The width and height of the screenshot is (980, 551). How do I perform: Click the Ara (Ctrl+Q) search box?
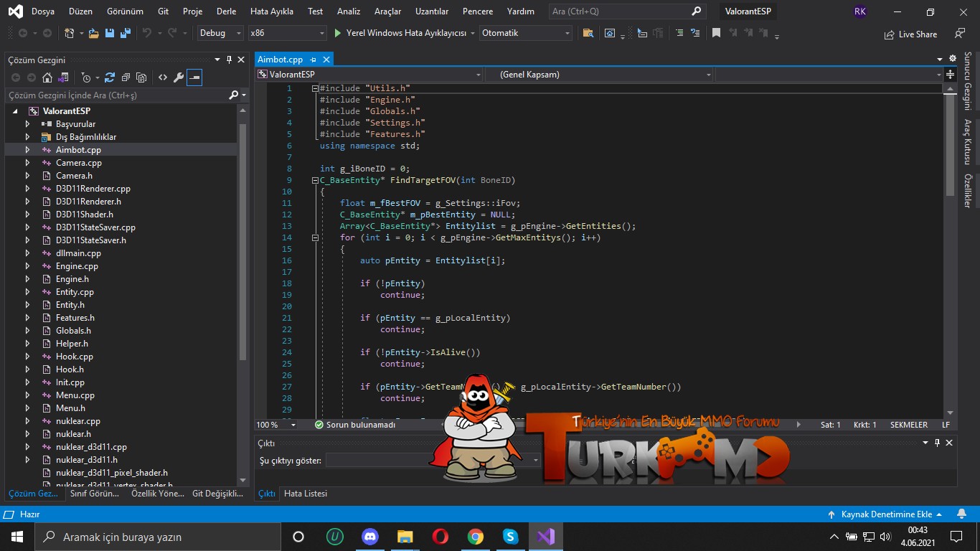click(x=628, y=11)
